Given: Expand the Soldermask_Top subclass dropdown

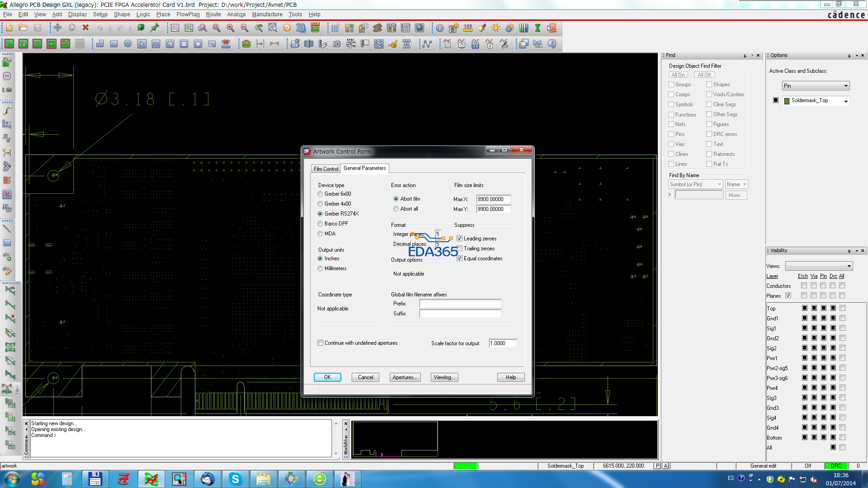Looking at the screenshot, I should pyautogui.click(x=845, y=101).
